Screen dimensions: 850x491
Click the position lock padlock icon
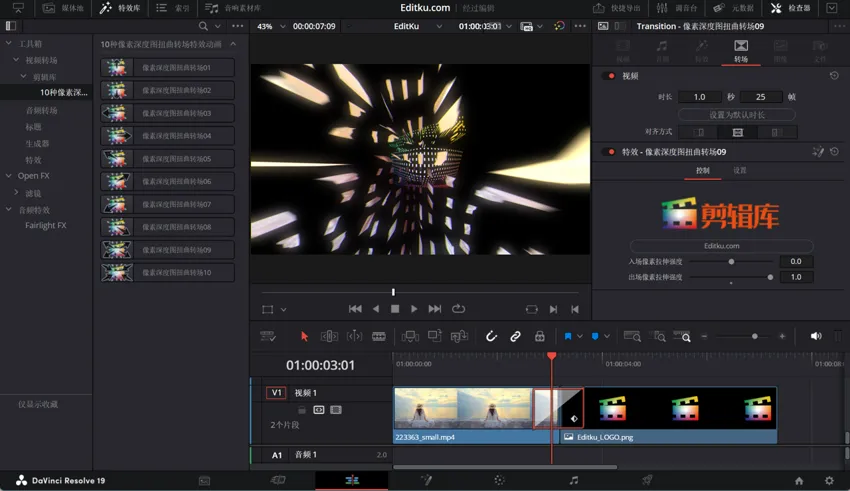(x=540, y=337)
